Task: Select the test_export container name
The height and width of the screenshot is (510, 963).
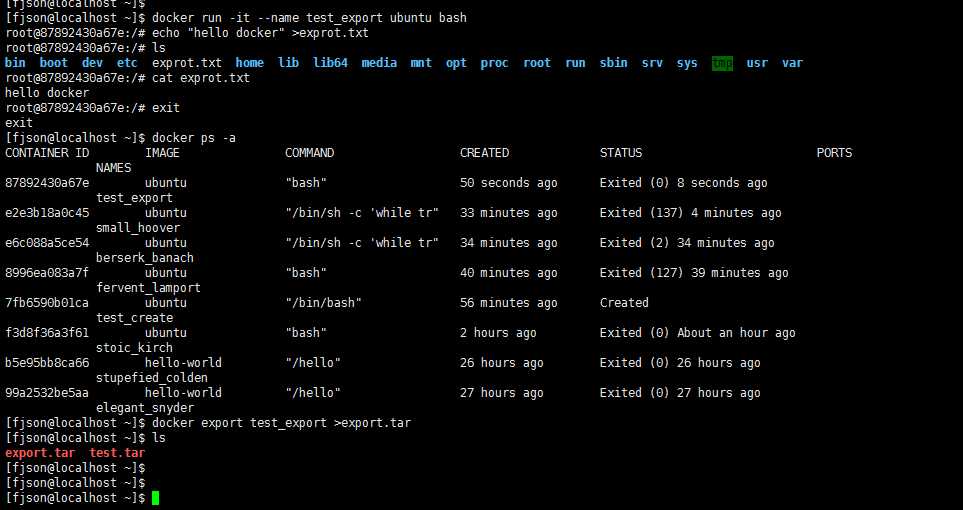Action: pos(135,198)
